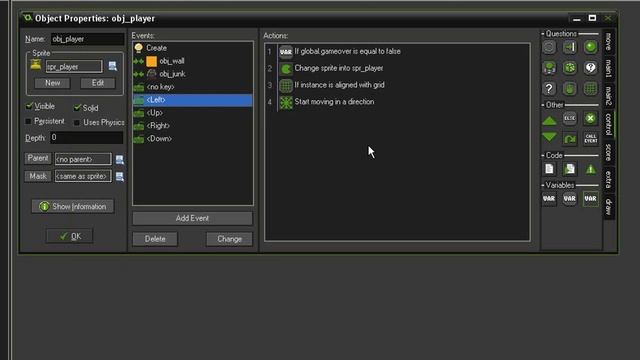Screen dimensions: 640x360
Task: Switch to the score actions tab
Action: click(608, 152)
